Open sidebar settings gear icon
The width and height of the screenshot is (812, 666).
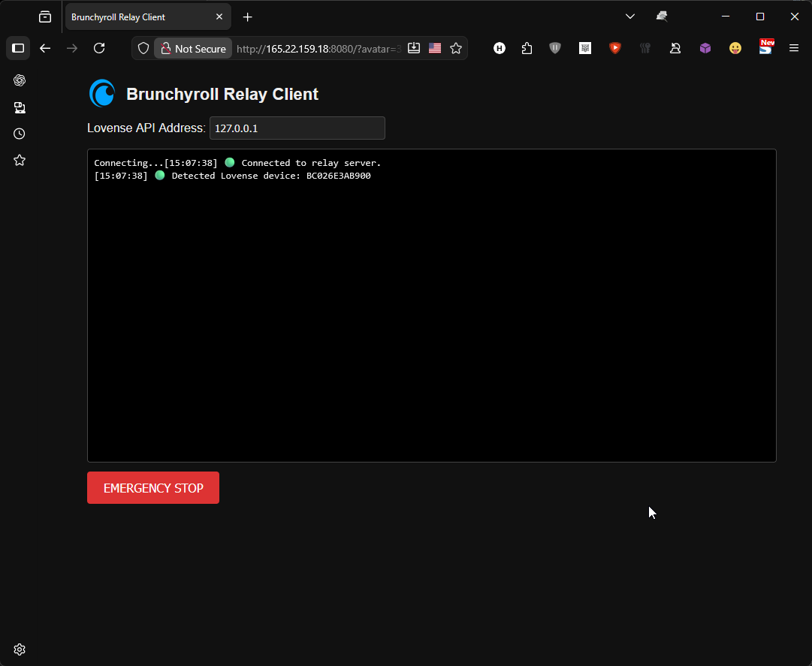coord(20,649)
